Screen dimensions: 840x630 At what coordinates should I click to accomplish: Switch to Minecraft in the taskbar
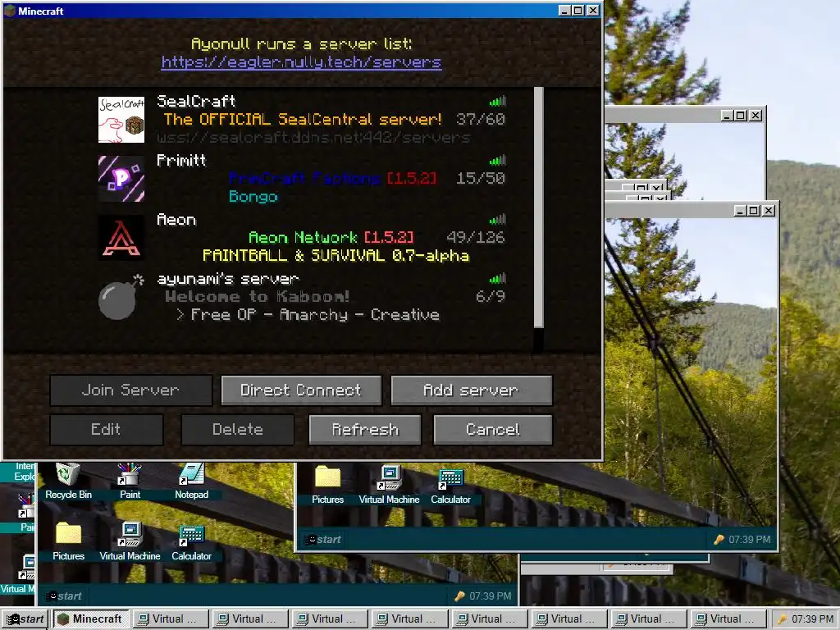[x=90, y=619]
